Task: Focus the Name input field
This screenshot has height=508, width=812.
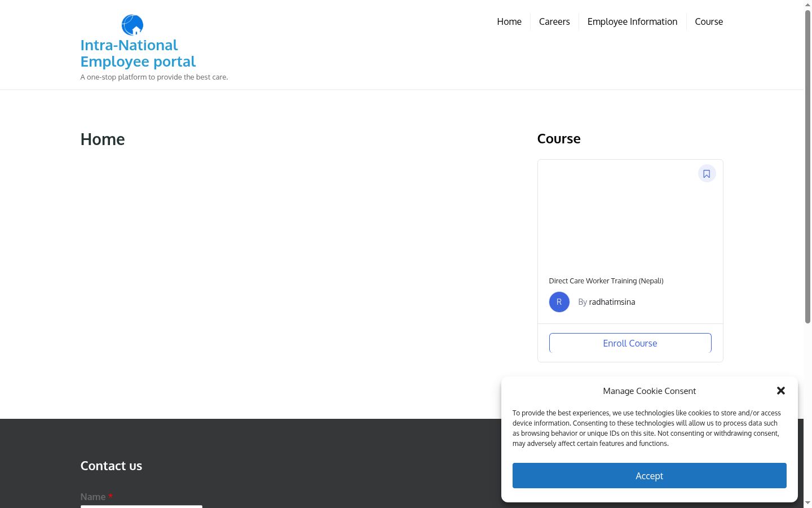Action: pyautogui.click(x=141, y=506)
